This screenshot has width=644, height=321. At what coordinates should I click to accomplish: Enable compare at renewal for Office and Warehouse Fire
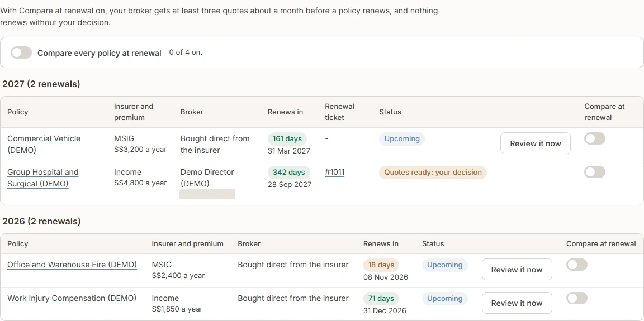tap(577, 265)
